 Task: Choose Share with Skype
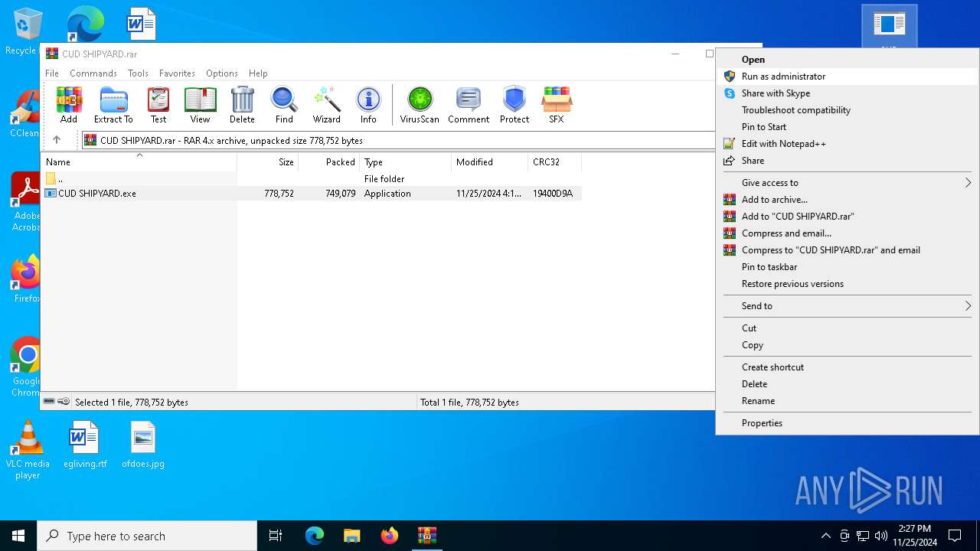[x=848, y=93]
